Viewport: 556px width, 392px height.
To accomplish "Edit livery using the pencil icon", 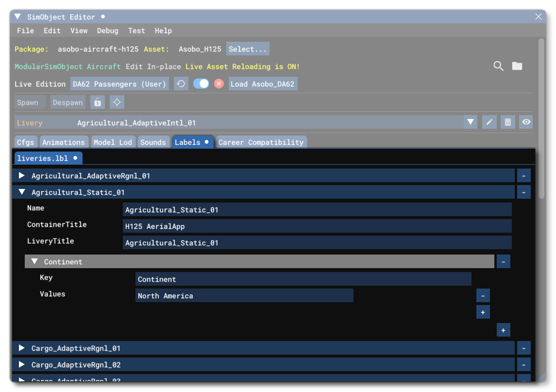I will click(x=489, y=122).
